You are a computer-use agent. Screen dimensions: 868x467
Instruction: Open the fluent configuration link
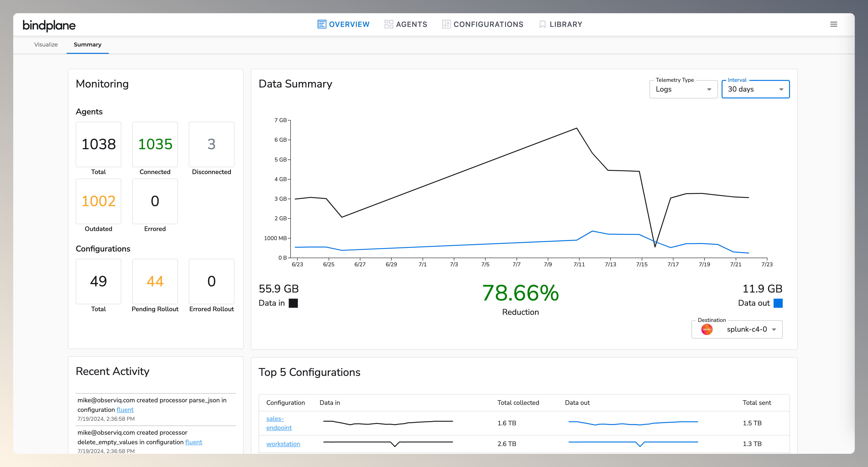pos(125,409)
